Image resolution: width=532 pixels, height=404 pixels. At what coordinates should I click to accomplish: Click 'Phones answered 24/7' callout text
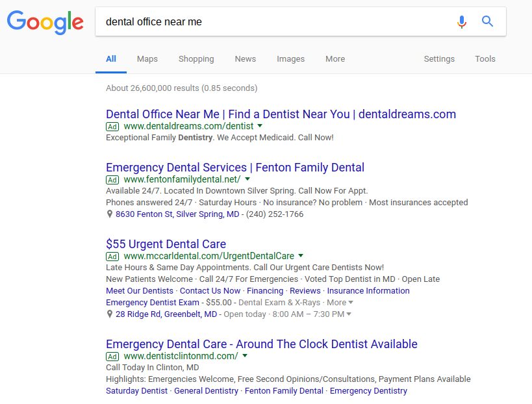149,203
